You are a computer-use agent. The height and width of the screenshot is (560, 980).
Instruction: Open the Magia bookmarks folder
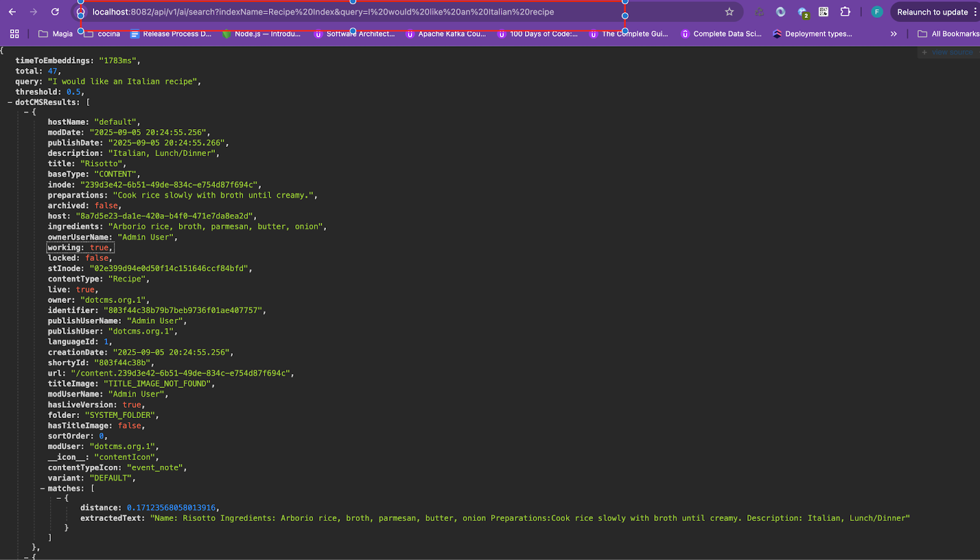[56, 34]
